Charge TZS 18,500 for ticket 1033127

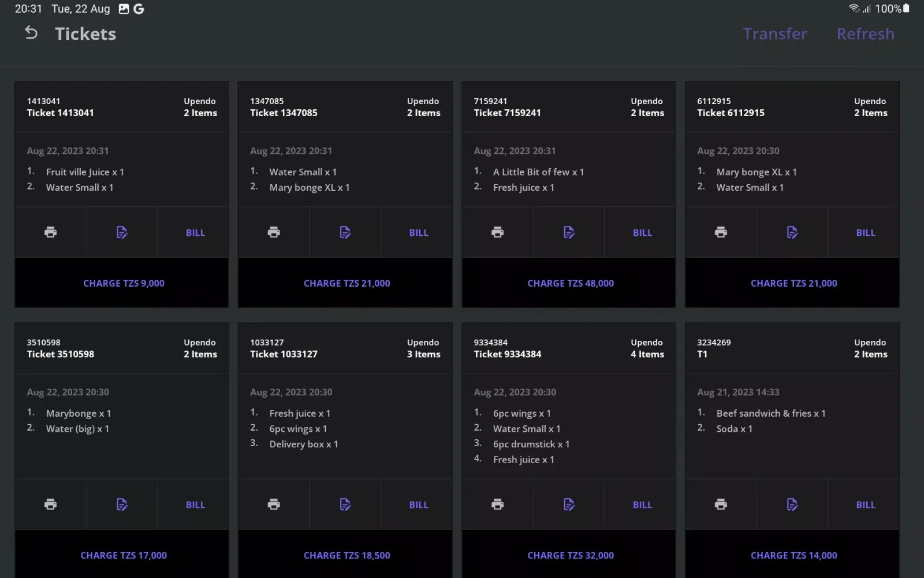[x=346, y=555]
